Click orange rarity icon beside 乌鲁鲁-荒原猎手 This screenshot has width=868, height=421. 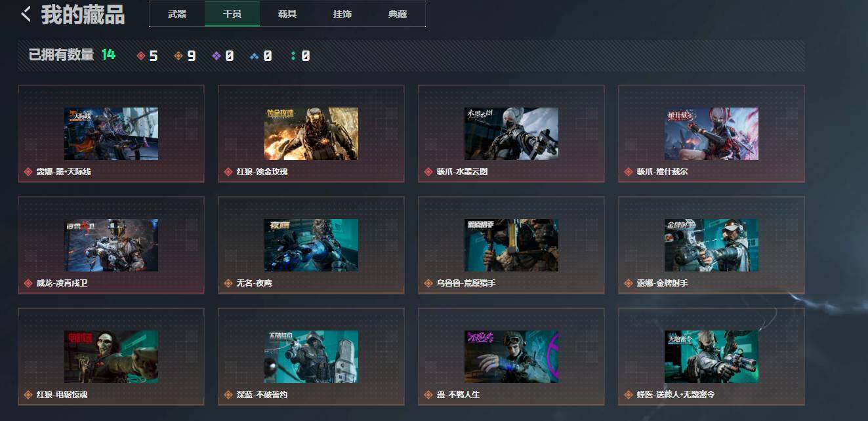coord(428,283)
